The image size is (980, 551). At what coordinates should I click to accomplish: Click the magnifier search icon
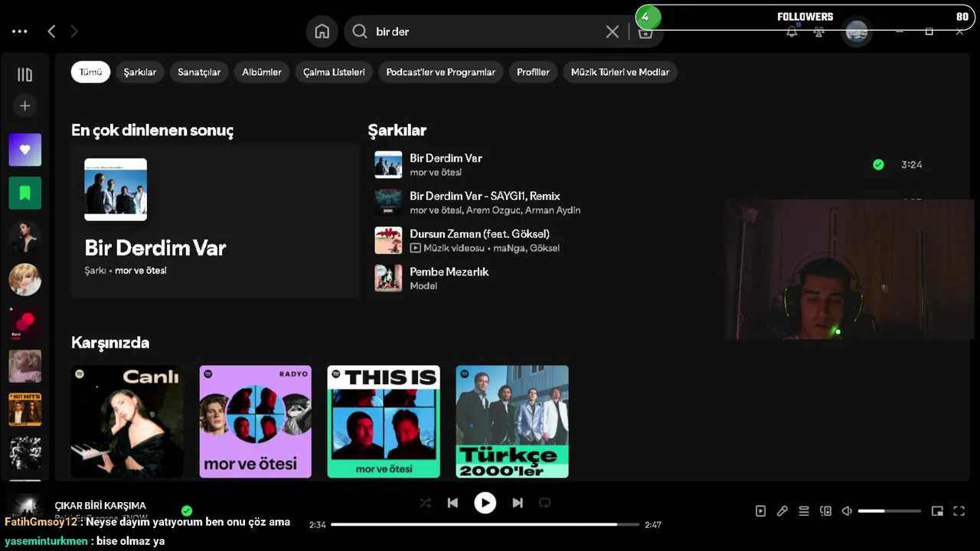pyautogui.click(x=360, y=31)
